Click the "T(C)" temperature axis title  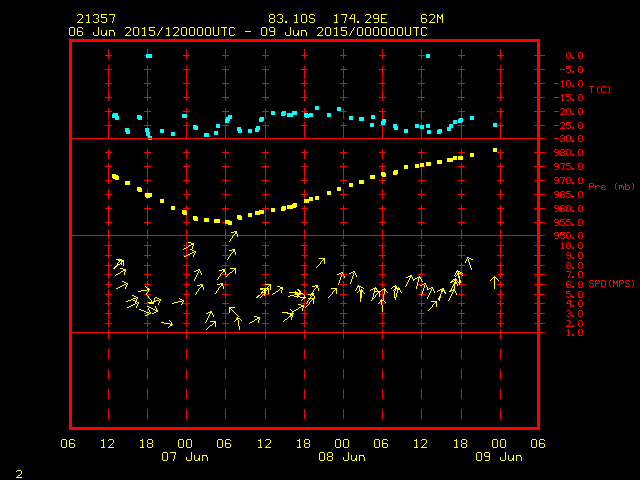click(600, 89)
